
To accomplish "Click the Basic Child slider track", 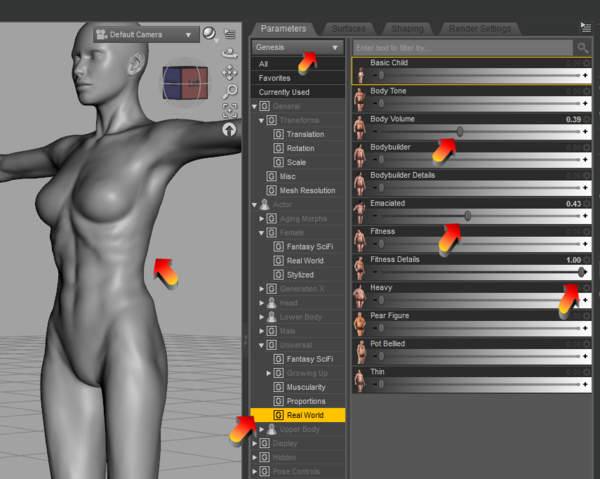I will 479,75.
